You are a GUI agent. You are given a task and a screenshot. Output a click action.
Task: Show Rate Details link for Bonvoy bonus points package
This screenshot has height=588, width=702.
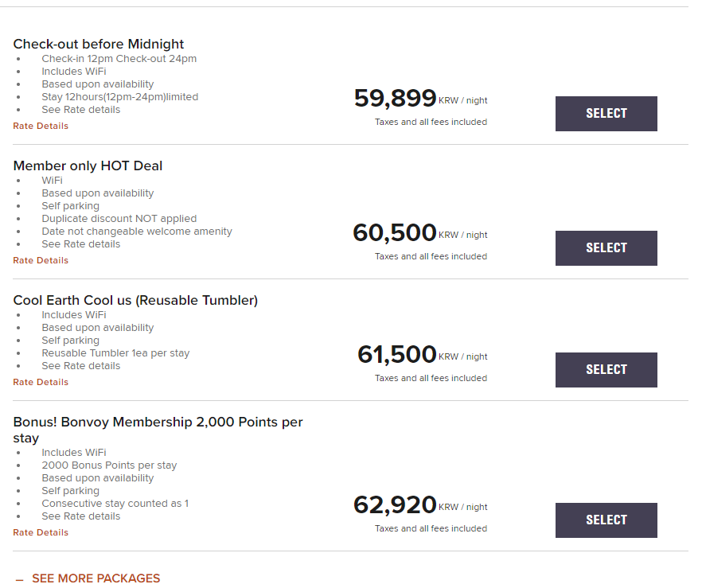41,532
